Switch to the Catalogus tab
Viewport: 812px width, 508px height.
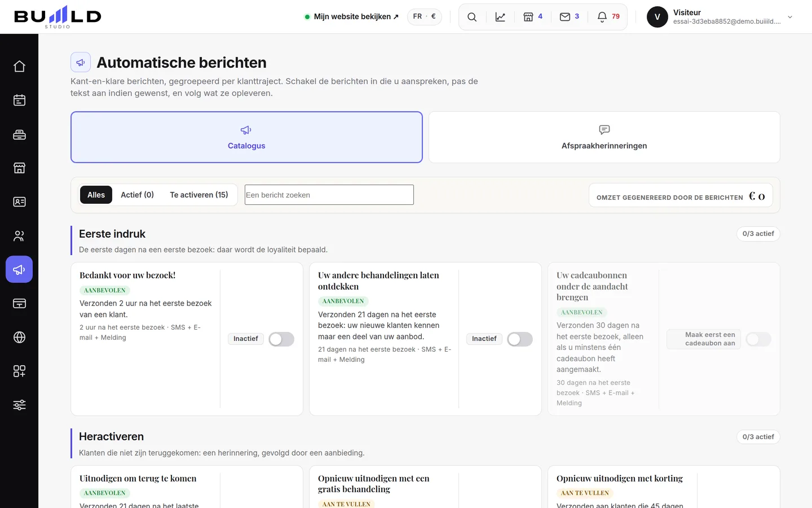(x=246, y=137)
